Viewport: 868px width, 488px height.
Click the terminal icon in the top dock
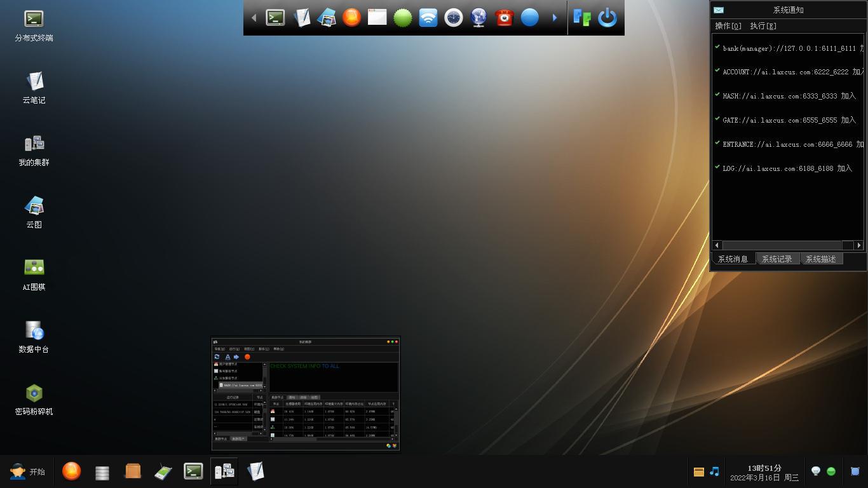pos(275,18)
